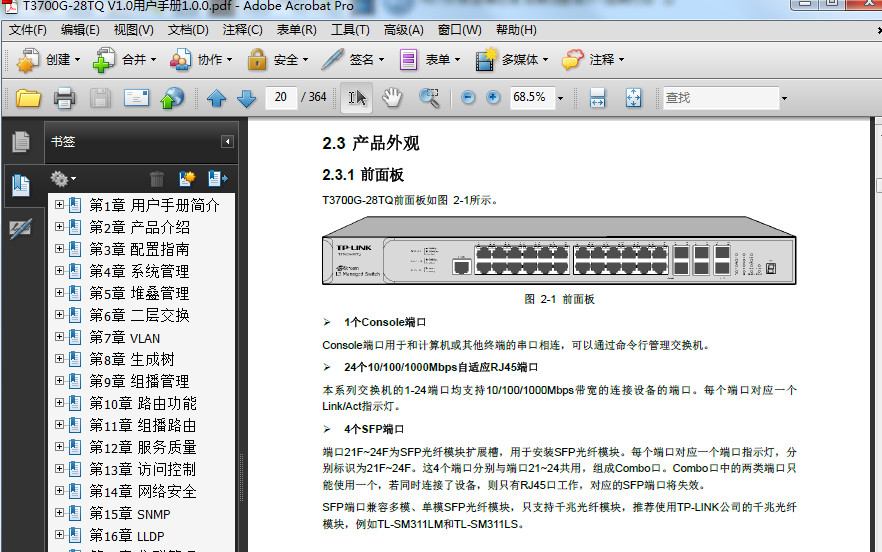Open the 合并 (Combine) toolbar menu
The image size is (882, 552).
tap(124, 60)
